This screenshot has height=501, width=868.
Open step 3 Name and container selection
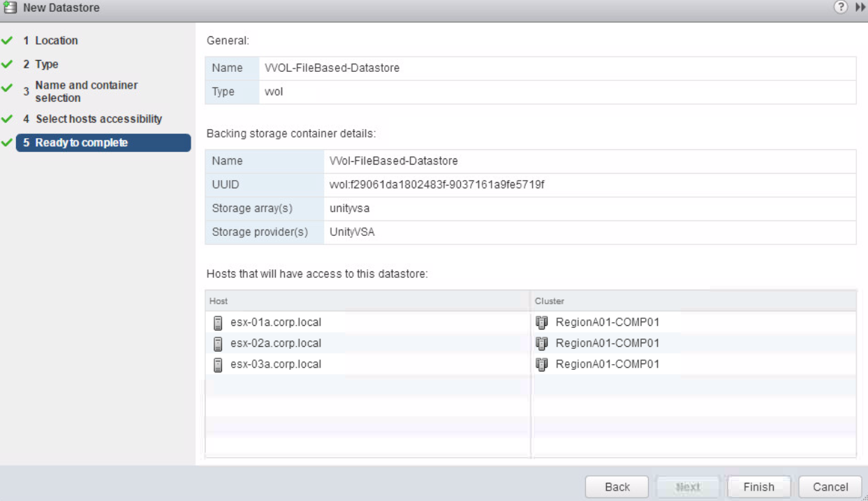click(x=86, y=91)
